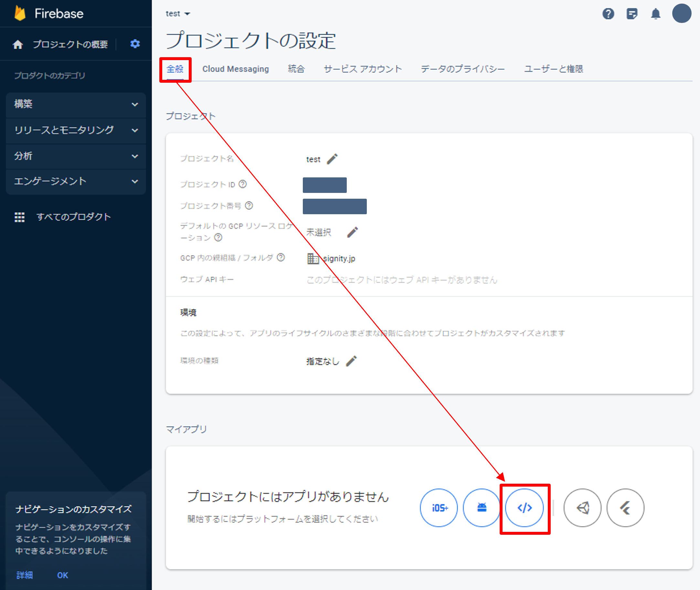The image size is (700, 590).
Task: Click the 指定なし environment value
Action: [x=323, y=361]
